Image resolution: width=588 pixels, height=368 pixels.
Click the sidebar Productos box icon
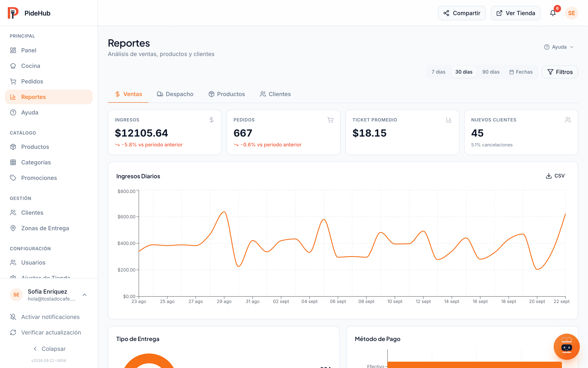tap(13, 147)
